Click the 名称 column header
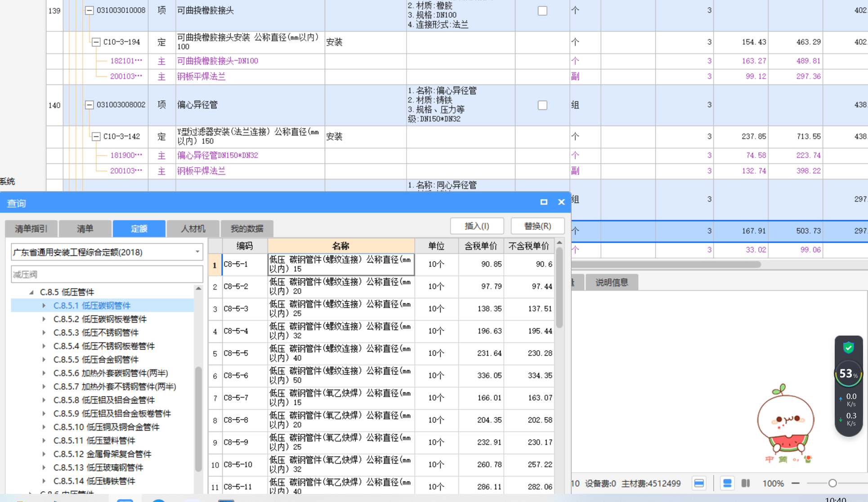Screen dimensions: 868x502 point(341,246)
